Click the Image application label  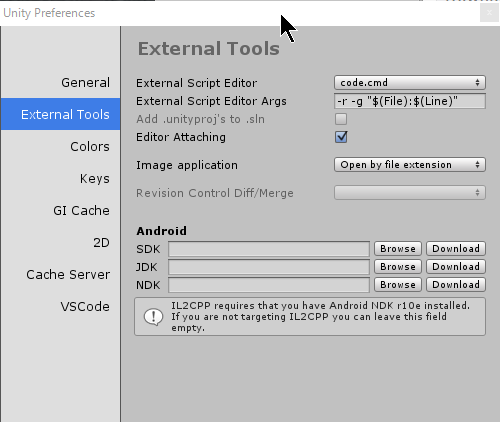click(187, 165)
